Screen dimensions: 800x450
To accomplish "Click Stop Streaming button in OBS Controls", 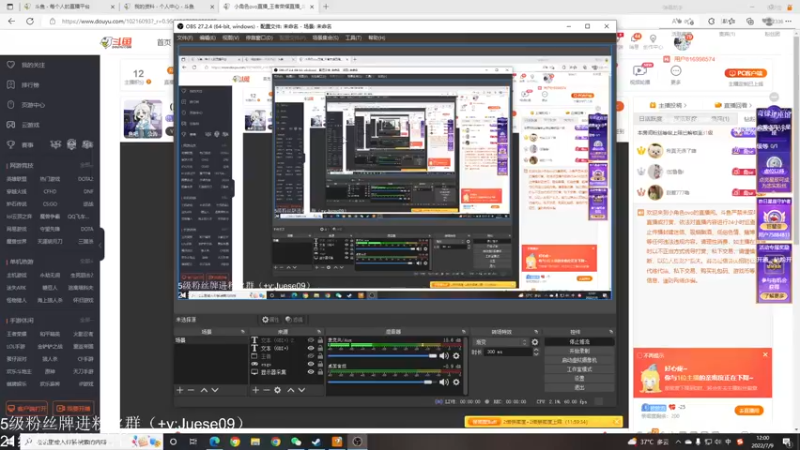I will click(579, 342).
